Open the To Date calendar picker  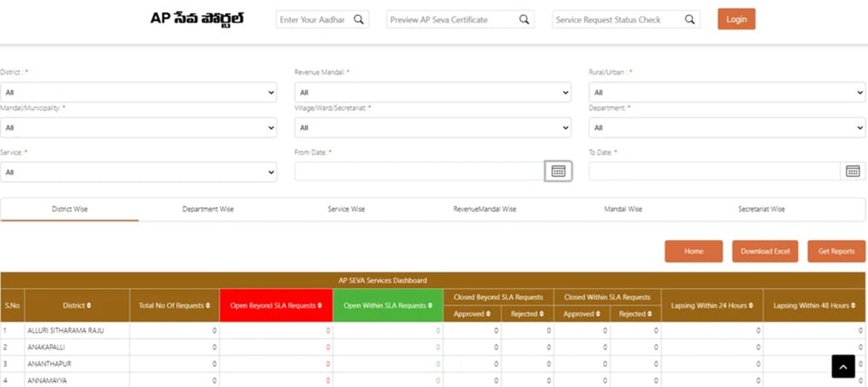(x=852, y=171)
